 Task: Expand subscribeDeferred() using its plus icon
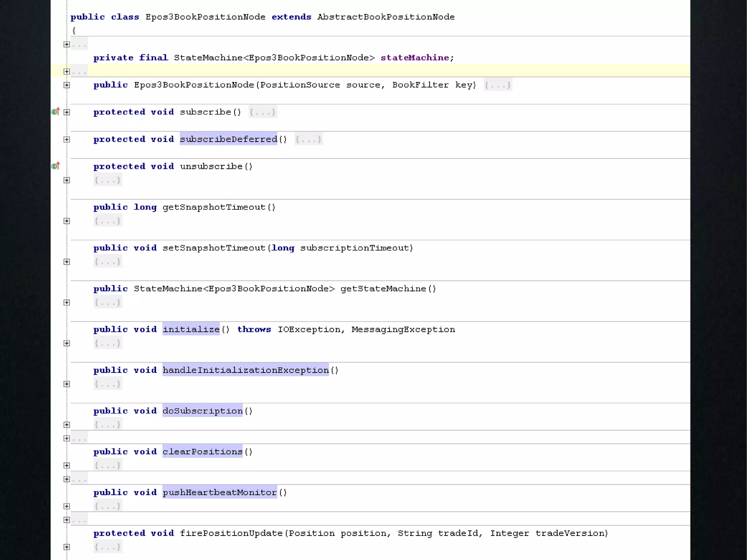(x=67, y=139)
